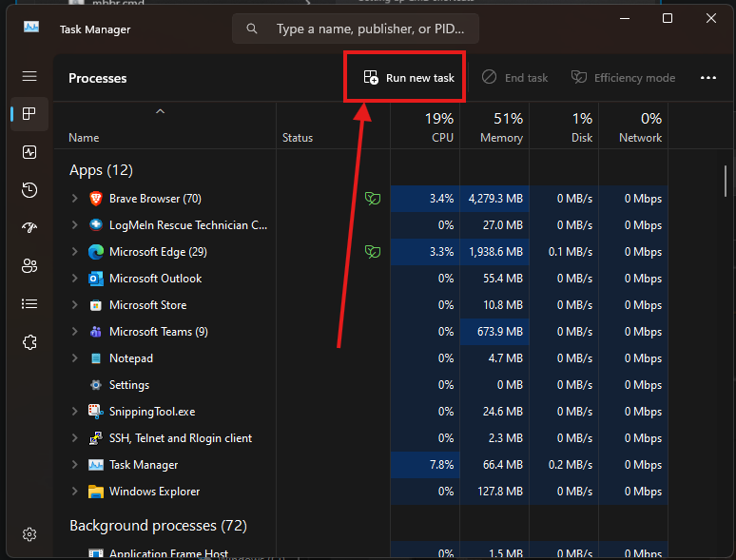Select the Processes sidebar icon
Image resolution: width=736 pixels, height=560 pixels.
(29, 113)
